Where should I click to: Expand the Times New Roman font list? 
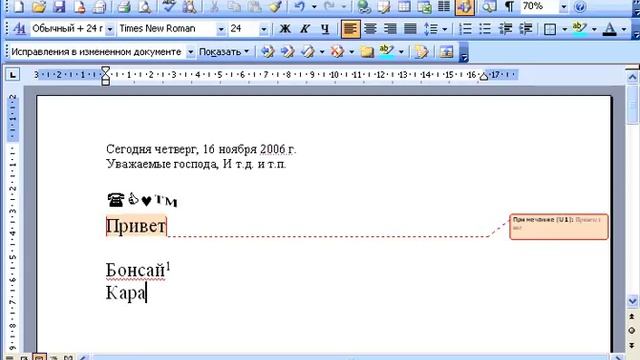(221, 29)
